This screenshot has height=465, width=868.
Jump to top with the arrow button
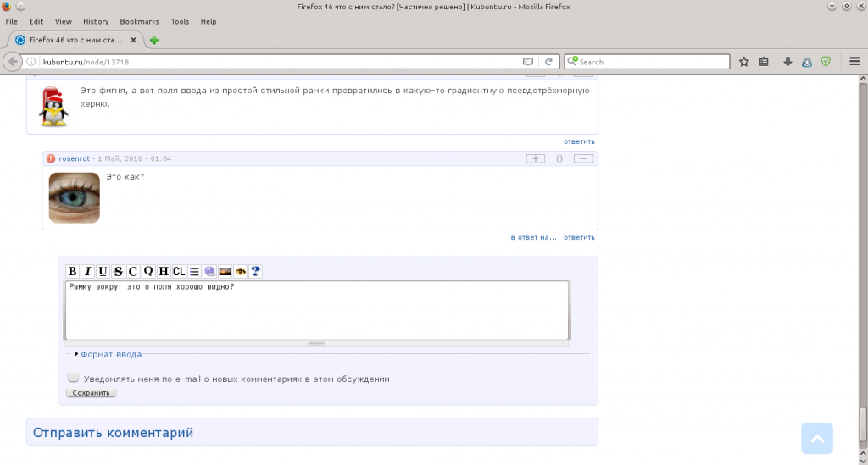point(816,439)
